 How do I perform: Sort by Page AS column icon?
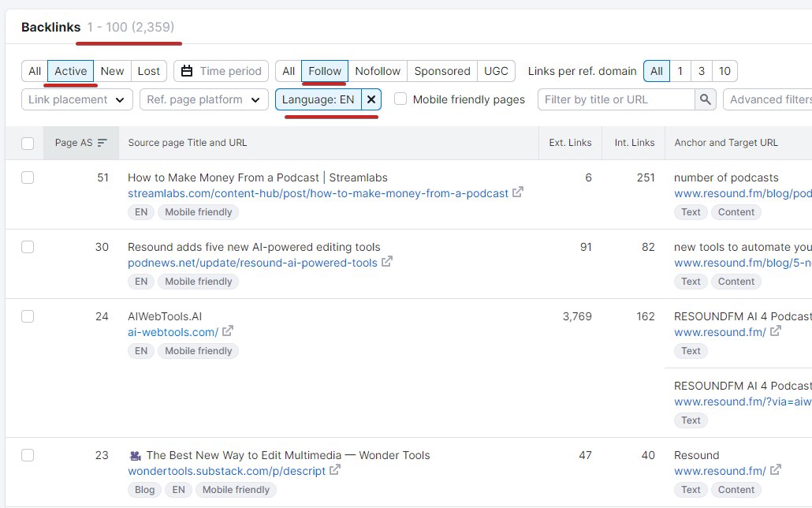click(102, 143)
